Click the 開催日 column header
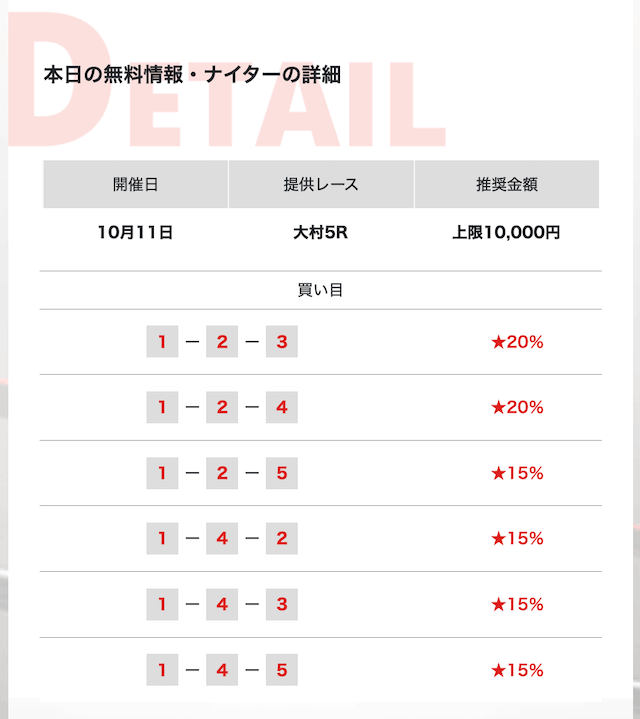640x719 pixels. tap(136, 184)
